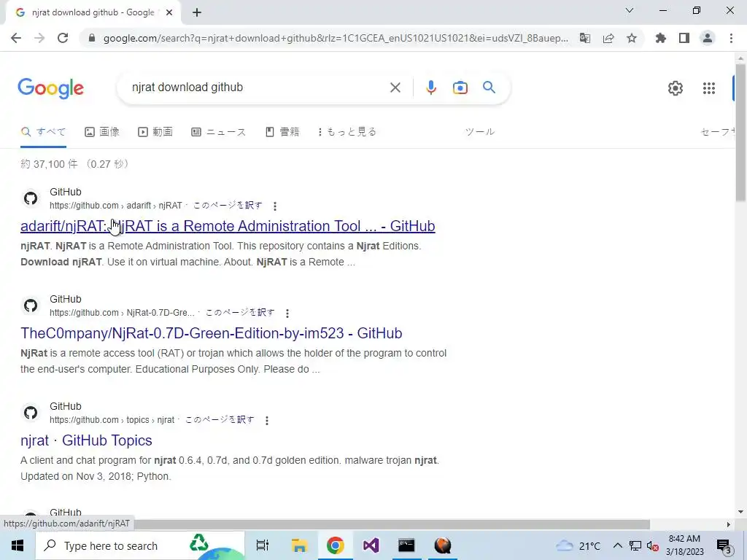Click the Google logo
The image size is (747, 560).
pyautogui.click(x=50, y=88)
